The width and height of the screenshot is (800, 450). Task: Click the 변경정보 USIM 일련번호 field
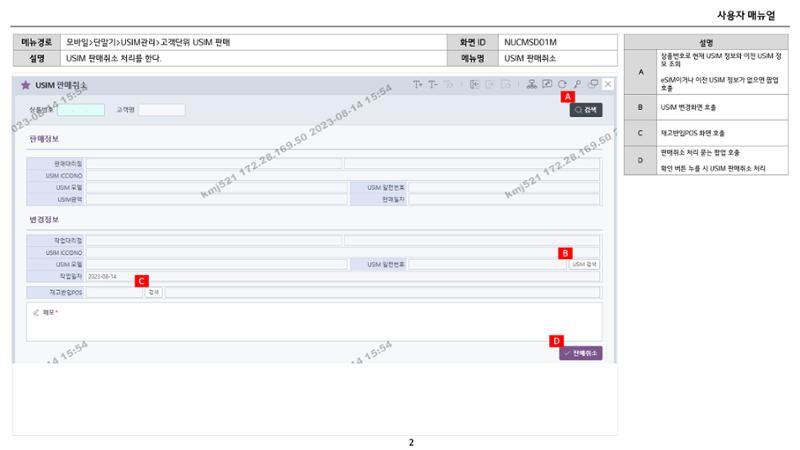[x=487, y=264]
